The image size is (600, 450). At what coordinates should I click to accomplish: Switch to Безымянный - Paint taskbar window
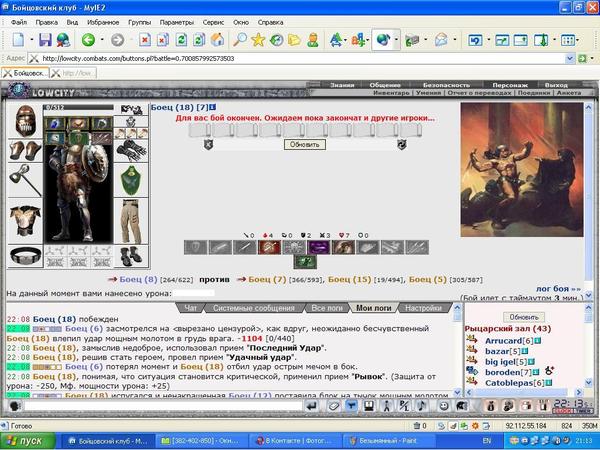tap(389, 441)
